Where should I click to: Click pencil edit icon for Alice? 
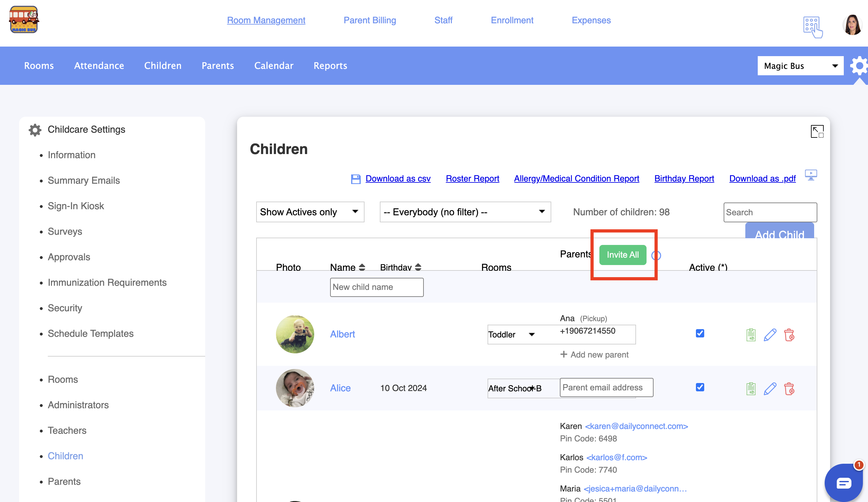(x=770, y=388)
